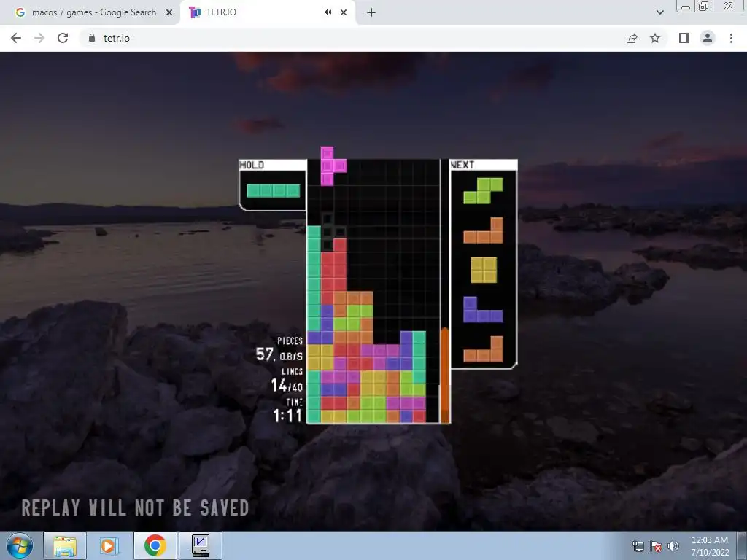The height and width of the screenshot is (560, 747).
Task: Click the timer showing 1:11
Action: click(x=287, y=416)
